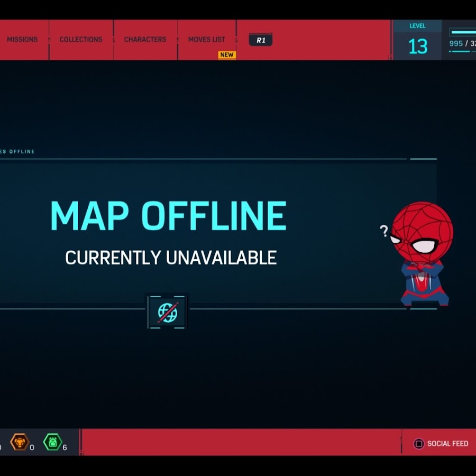This screenshot has width=476, height=476.
Task: Click the CURRENTLY UNAVAILABLE text
Action: (171, 258)
